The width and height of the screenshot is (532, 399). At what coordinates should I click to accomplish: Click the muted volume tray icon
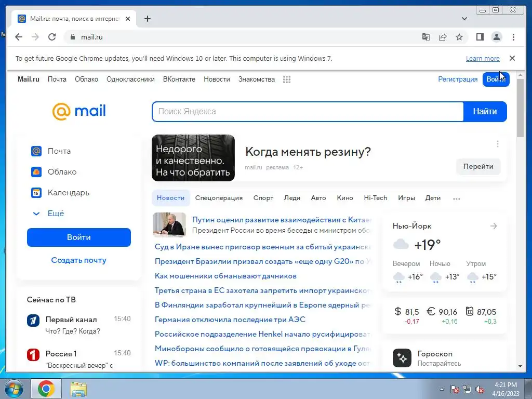pyautogui.click(x=480, y=389)
